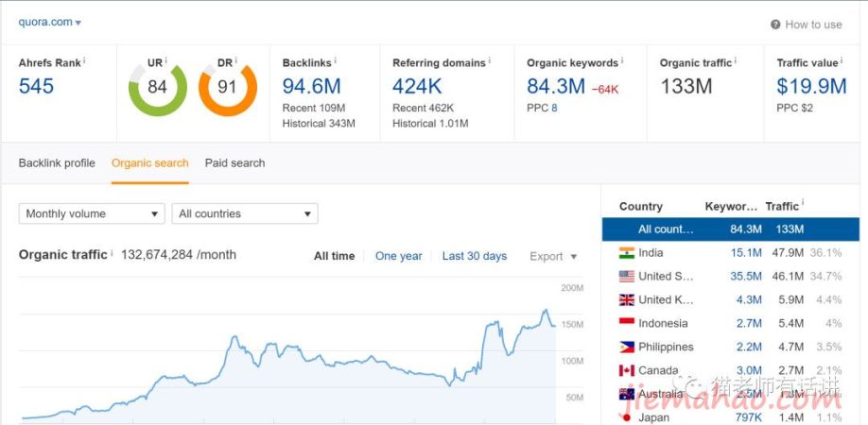
Task: Open the 424K referring domains value
Action: click(x=417, y=86)
